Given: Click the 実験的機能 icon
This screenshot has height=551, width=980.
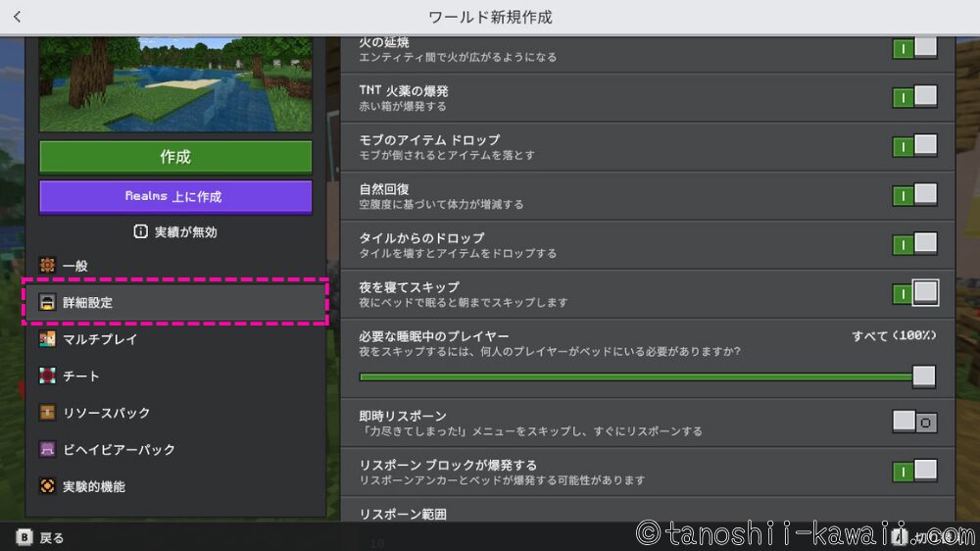Looking at the screenshot, I should coord(47,486).
